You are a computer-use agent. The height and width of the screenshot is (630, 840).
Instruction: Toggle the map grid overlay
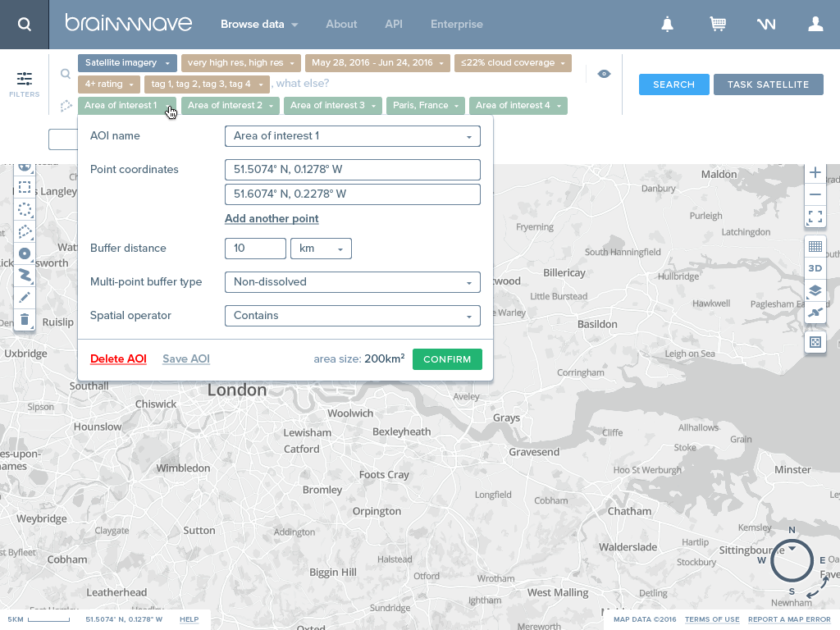tap(815, 246)
